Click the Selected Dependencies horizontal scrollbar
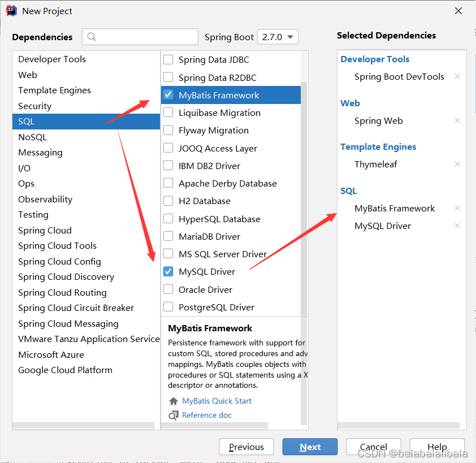 point(399,426)
